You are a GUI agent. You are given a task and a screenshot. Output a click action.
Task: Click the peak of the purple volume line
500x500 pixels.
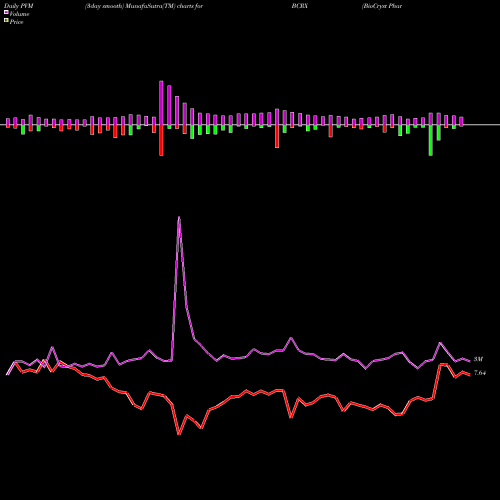179,218
